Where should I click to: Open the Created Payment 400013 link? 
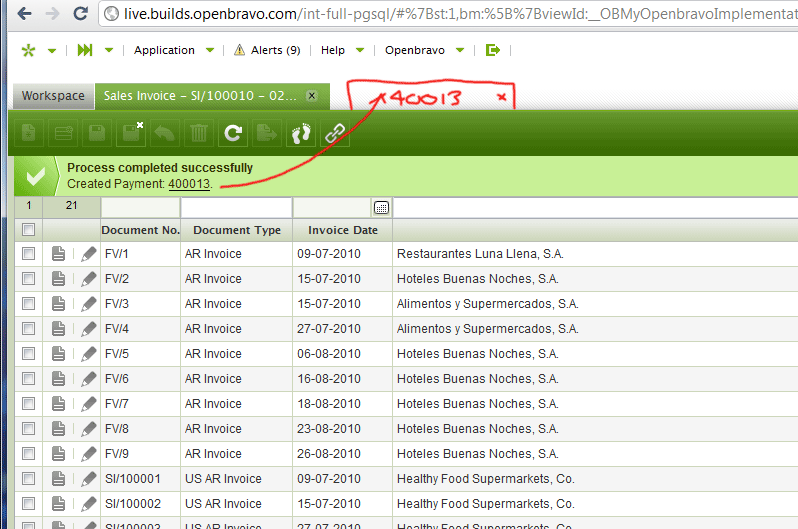pos(189,184)
